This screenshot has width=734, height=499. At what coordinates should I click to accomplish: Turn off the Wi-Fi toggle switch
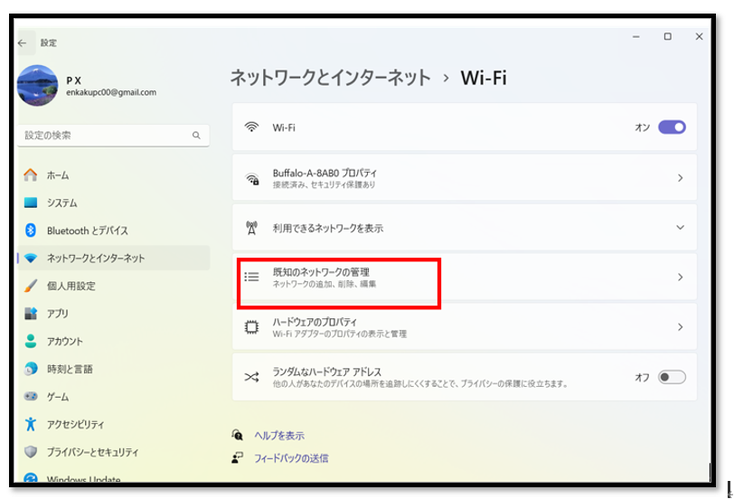coord(672,127)
